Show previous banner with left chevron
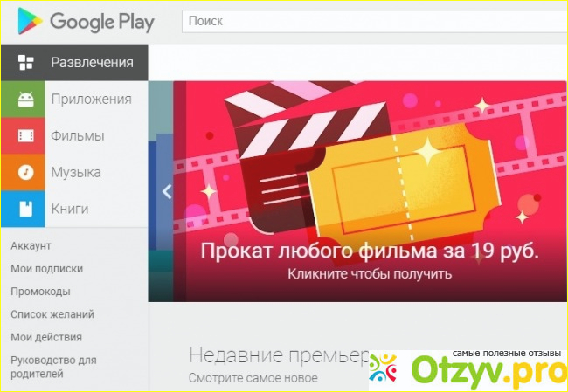 coord(166,191)
